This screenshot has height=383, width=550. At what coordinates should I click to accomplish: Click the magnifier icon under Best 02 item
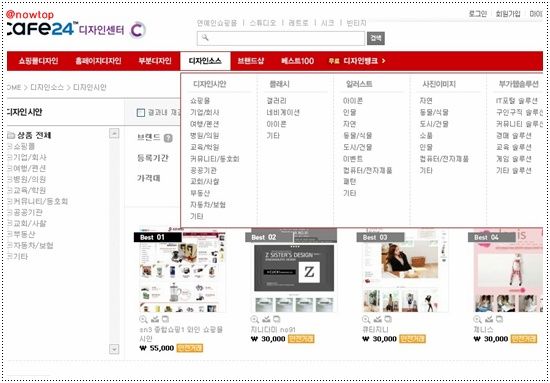(255, 319)
